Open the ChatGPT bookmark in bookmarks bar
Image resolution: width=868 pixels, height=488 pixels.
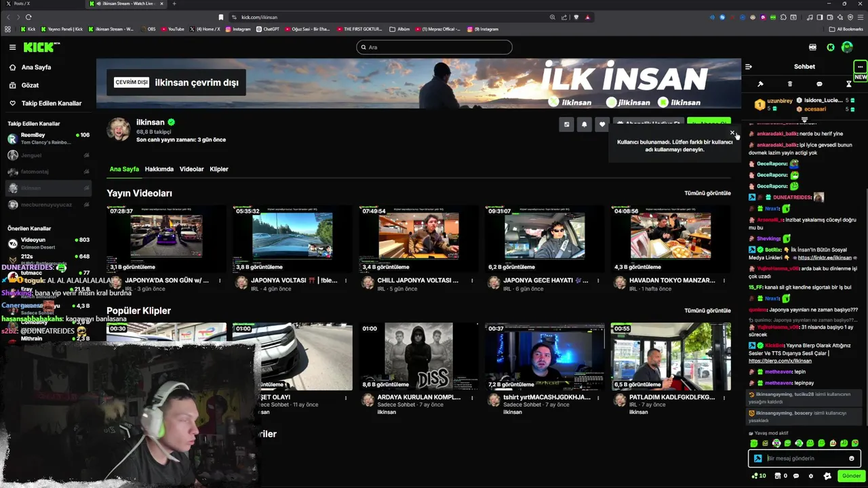(268, 29)
